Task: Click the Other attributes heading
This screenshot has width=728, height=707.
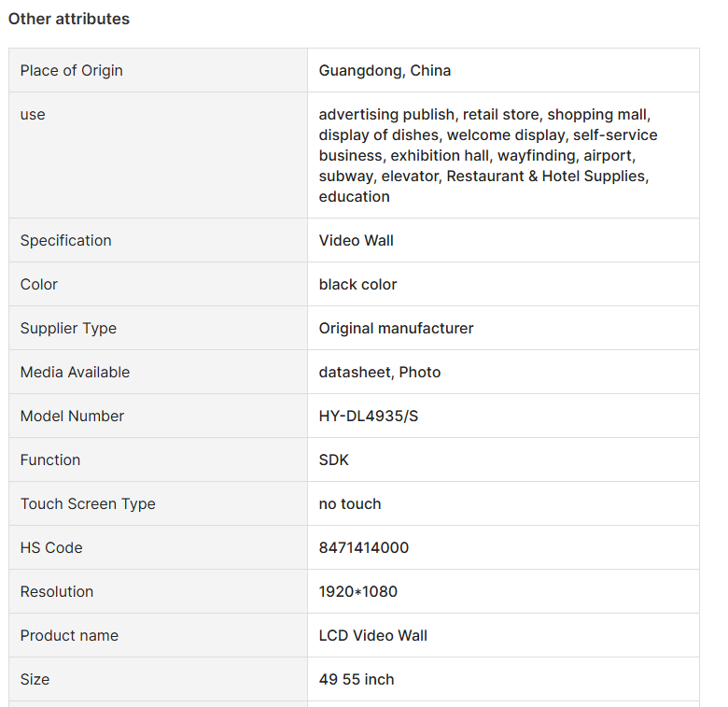Action: pos(69,19)
